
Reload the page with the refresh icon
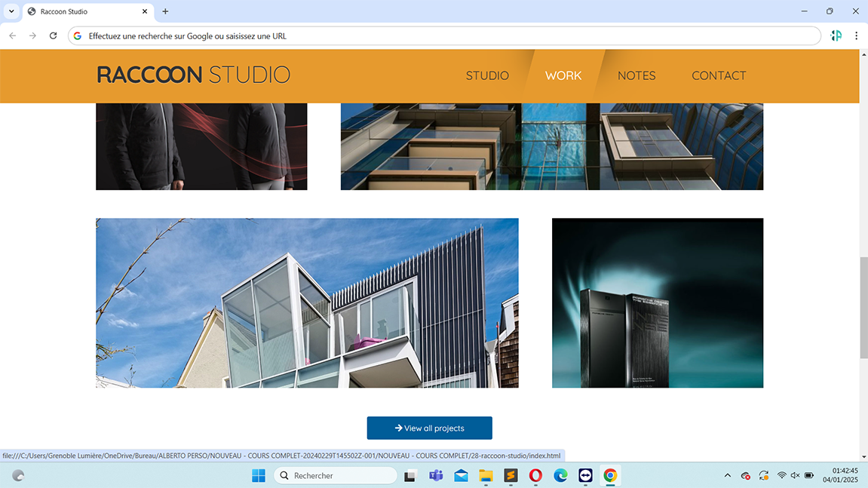(53, 35)
